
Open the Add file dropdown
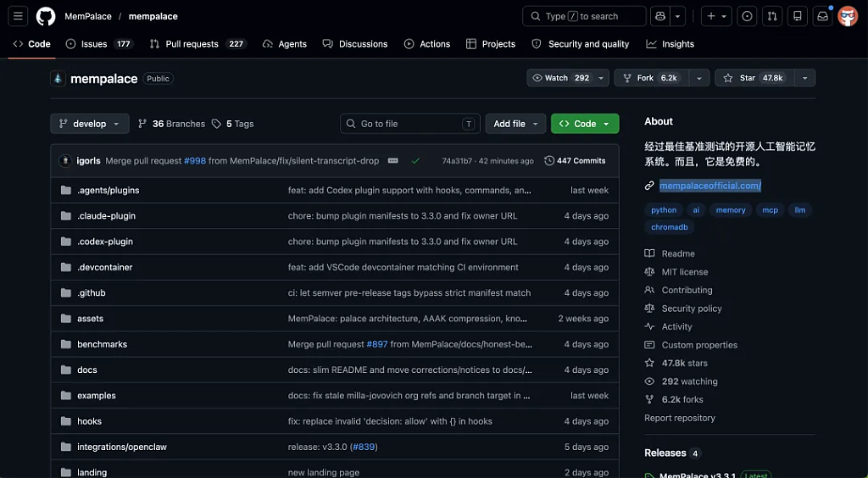pos(516,124)
